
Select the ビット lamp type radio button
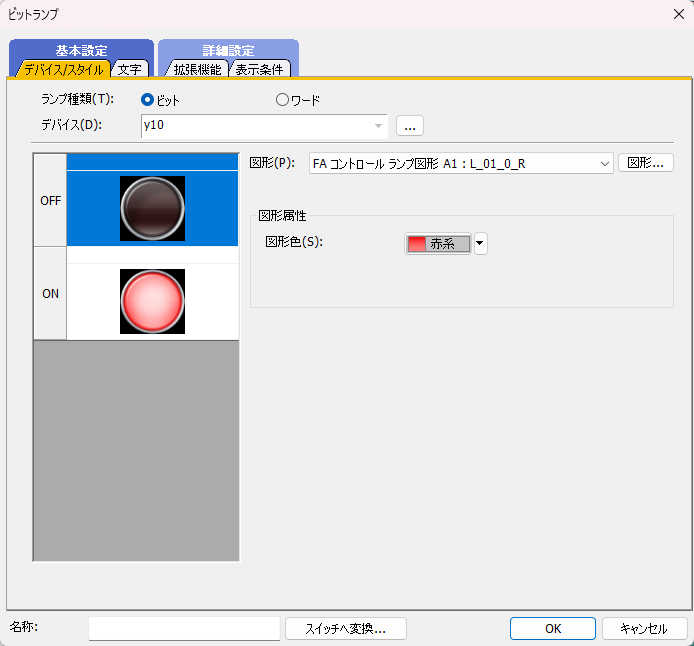(148, 100)
